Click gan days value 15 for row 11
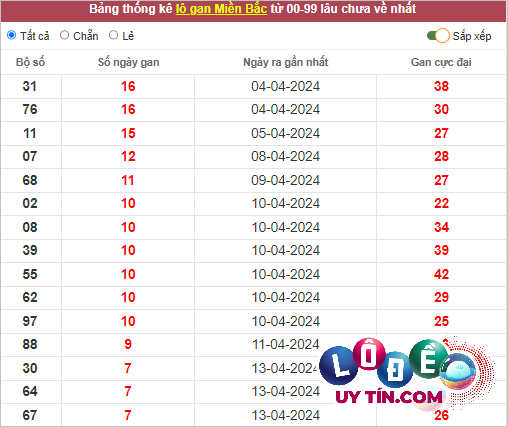The image size is (508, 427). [x=128, y=133]
